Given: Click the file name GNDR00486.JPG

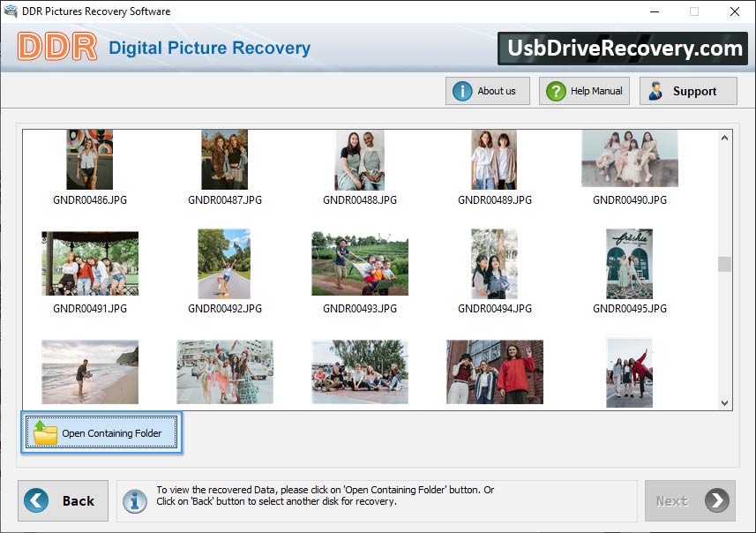Looking at the screenshot, I should (90, 200).
